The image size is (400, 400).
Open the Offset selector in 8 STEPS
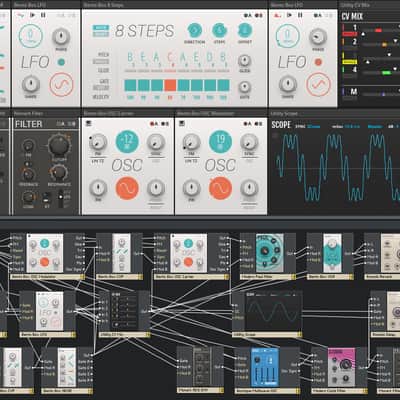coord(244,31)
